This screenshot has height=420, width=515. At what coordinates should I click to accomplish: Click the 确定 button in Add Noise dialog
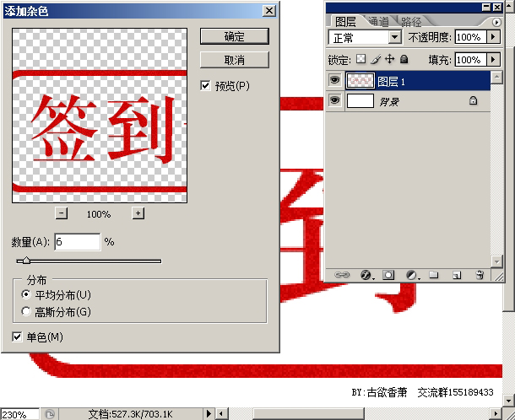coord(234,36)
